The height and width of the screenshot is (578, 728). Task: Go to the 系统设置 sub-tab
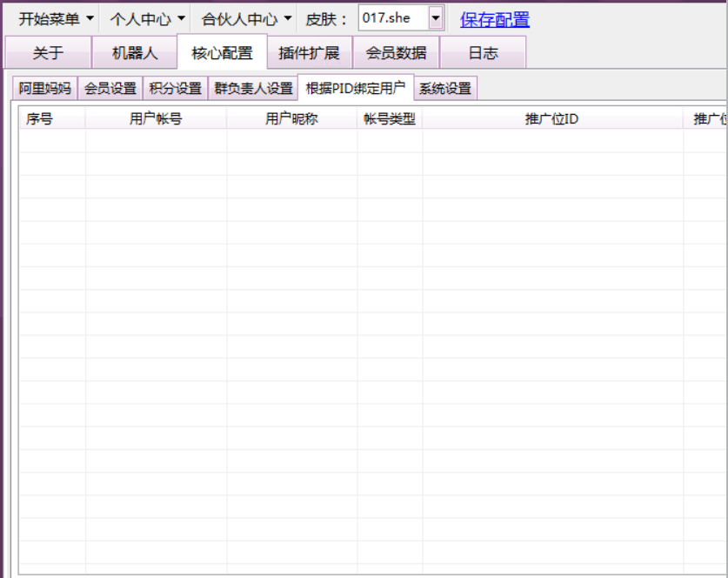pyautogui.click(x=444, y=89)
